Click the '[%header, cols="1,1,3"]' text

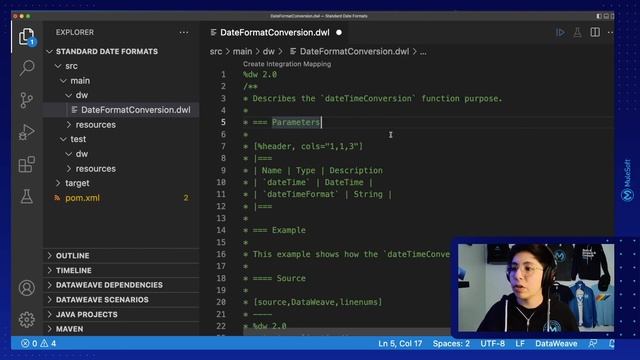point(308,147)
